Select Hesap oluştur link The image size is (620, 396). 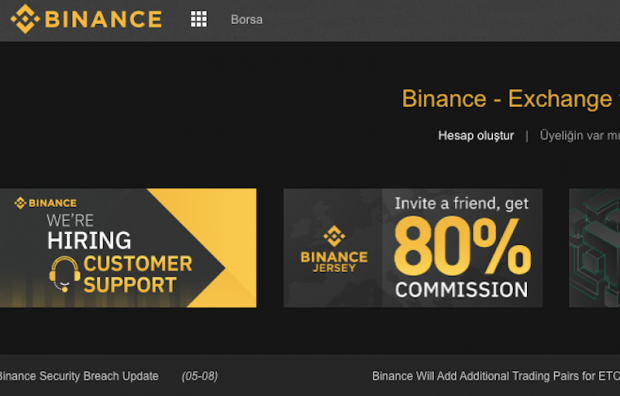[476, 136]
